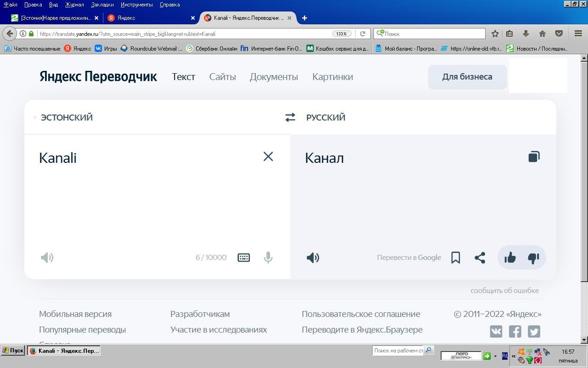The image size is (588, 368).
Task: Open Сбербанк Онлайн bookmark
Action: coord(211,48)
